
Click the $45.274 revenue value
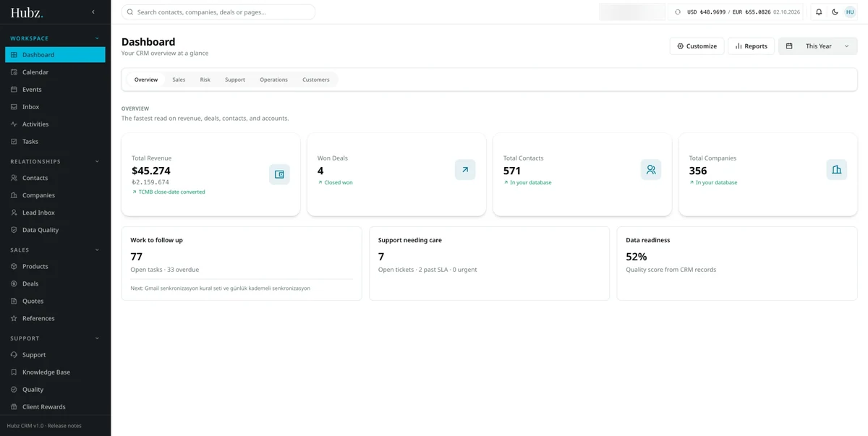coord(151,171)
